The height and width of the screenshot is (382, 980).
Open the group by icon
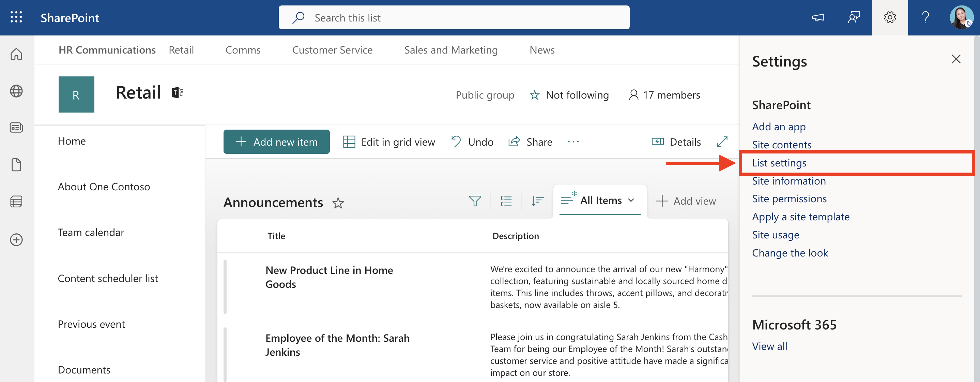coord(506,201)
